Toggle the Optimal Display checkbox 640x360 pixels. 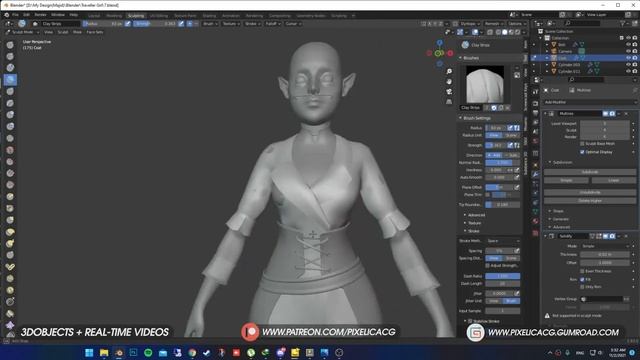coord(582,152)
